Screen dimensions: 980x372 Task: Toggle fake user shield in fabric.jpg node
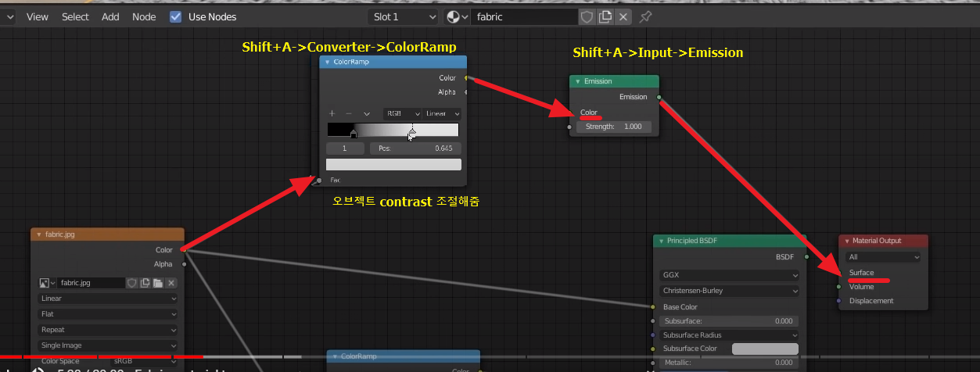click(132, 283)
